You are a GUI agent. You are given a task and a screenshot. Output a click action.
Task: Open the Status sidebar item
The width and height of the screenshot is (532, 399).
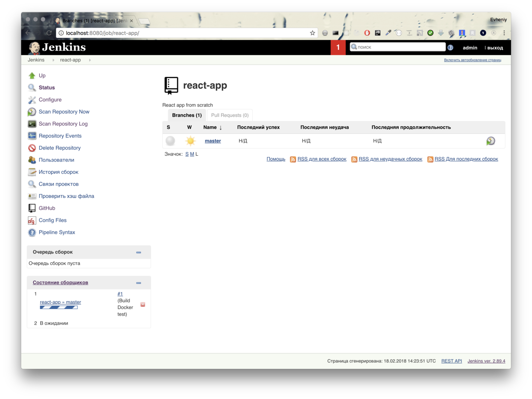click(x=47, y=88)
